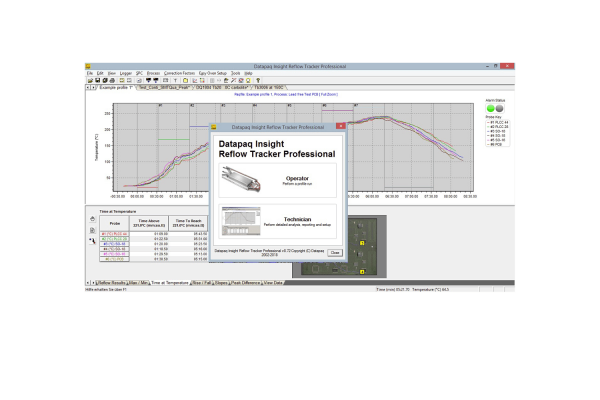
Task: Switch to the Max / Min tab
Action: (x=139, y=283)
